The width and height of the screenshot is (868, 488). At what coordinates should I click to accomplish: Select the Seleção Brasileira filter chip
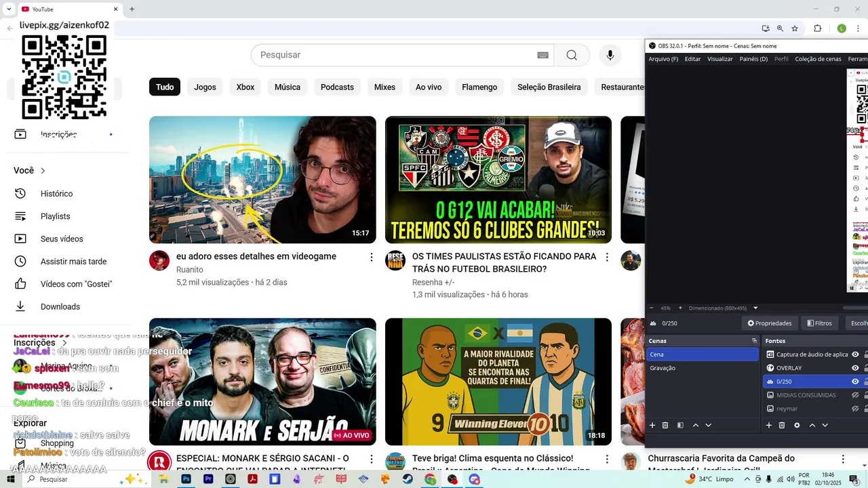pyautogui.click(x=549, y=87)
